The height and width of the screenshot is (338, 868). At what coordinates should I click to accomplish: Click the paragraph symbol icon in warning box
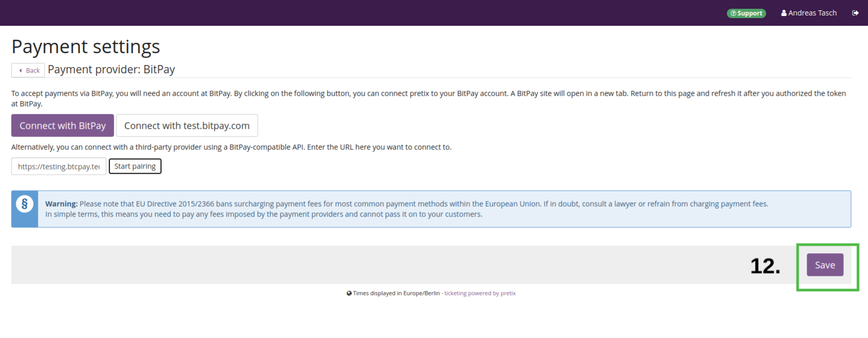tap(24, 204)
